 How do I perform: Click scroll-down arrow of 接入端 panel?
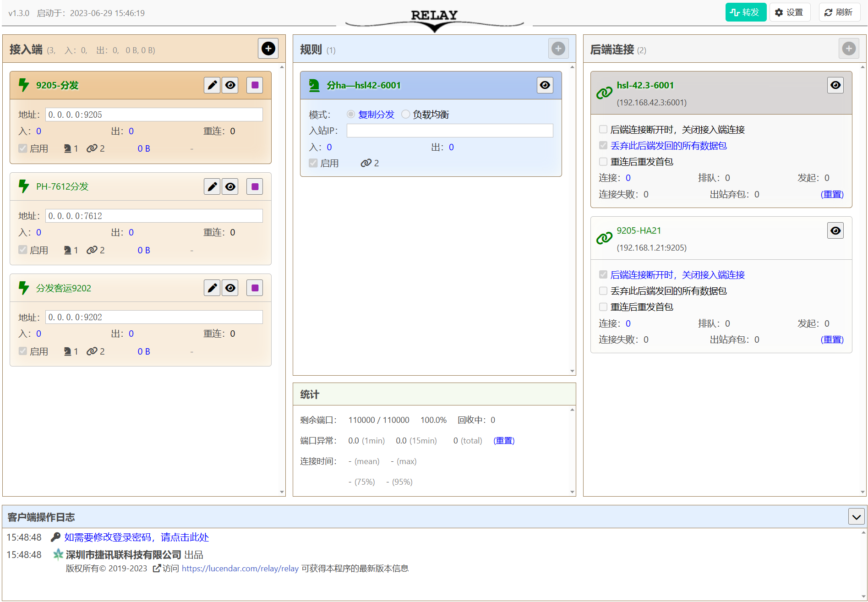[282, 492]
